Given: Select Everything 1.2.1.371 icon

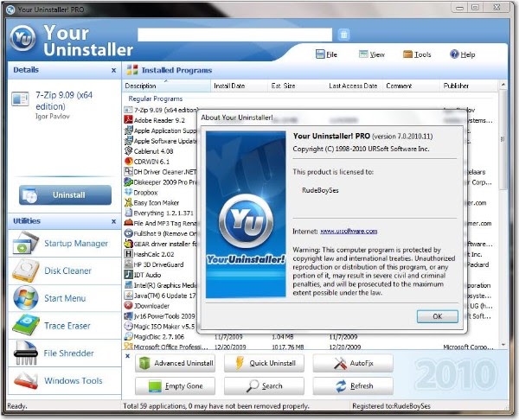Looking at the screenshot, I should [128, 213].
